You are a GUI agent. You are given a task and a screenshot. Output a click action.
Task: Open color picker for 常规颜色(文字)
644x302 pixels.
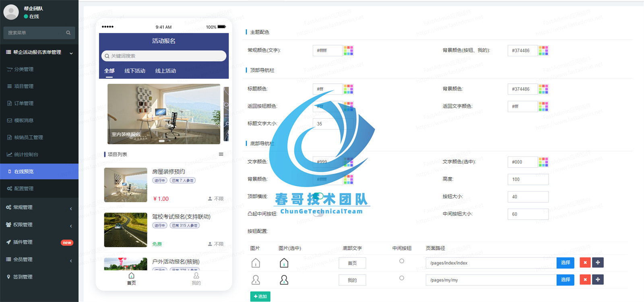[x=348, y=50]
